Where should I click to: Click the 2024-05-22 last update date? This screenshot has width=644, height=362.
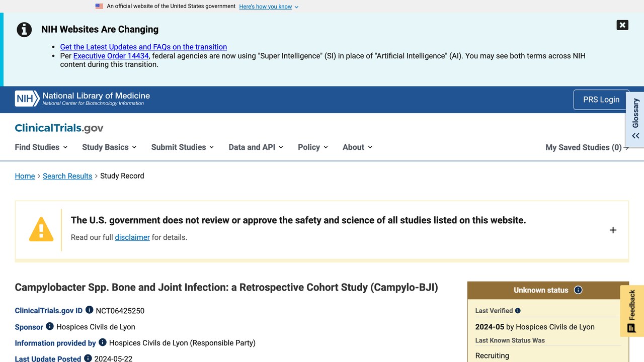tap(113, 358)
